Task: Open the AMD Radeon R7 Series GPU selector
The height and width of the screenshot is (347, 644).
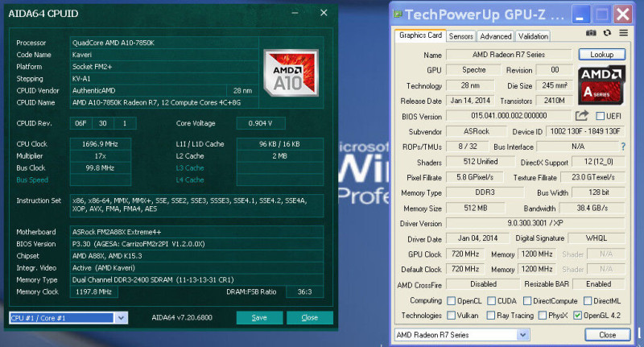Action: point(522,335)
